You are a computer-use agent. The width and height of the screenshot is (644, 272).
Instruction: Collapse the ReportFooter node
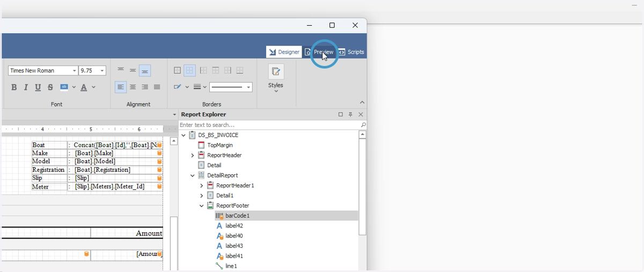pos(202,206)
